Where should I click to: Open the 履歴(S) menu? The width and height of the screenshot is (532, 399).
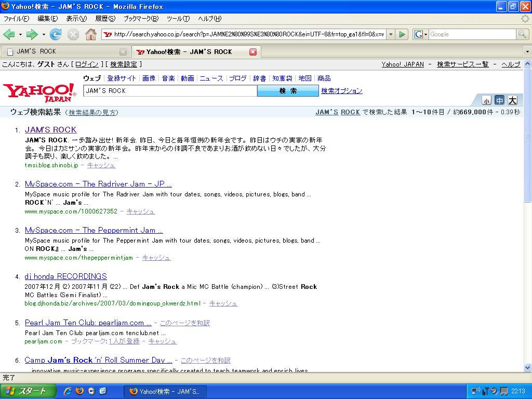105,19
